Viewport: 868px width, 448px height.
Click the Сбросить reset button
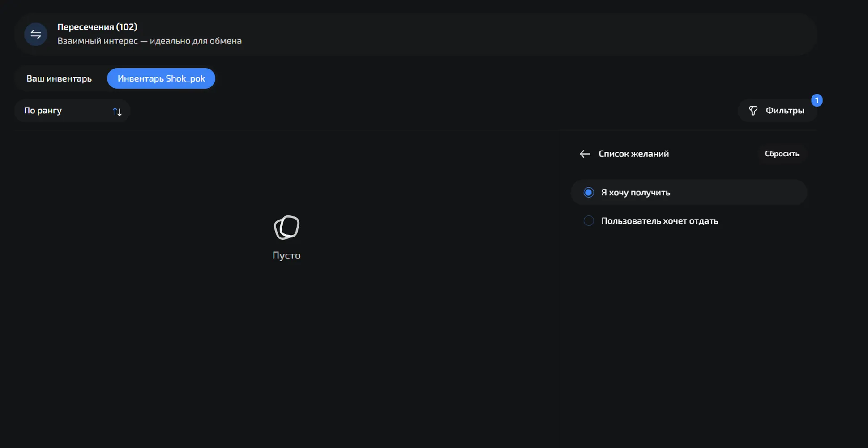tap(782, 154)
